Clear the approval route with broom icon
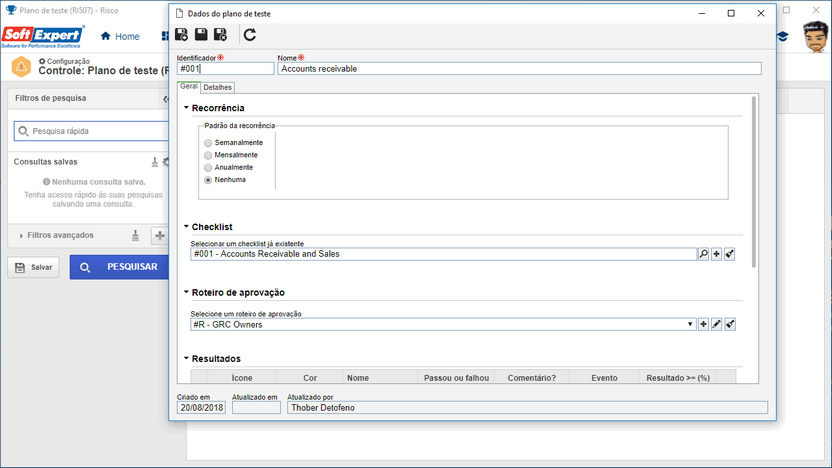This screenshot has height=468, width=832. pyautogui.click(x=730, y=324)
